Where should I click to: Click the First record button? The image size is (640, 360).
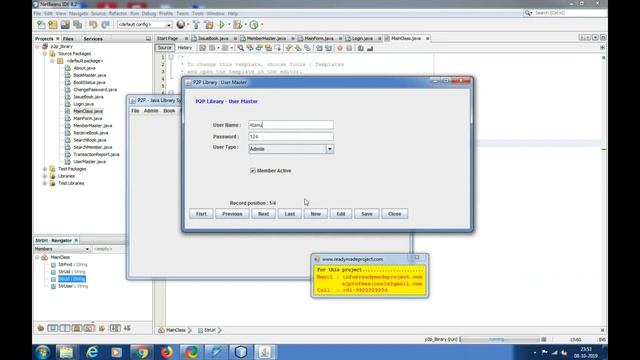tap(201, 214)
